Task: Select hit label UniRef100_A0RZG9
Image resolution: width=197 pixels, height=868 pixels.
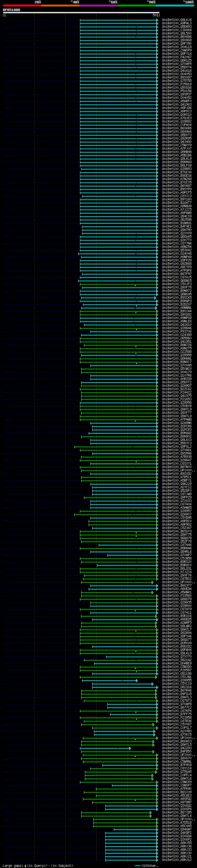Action: point(177,379)
